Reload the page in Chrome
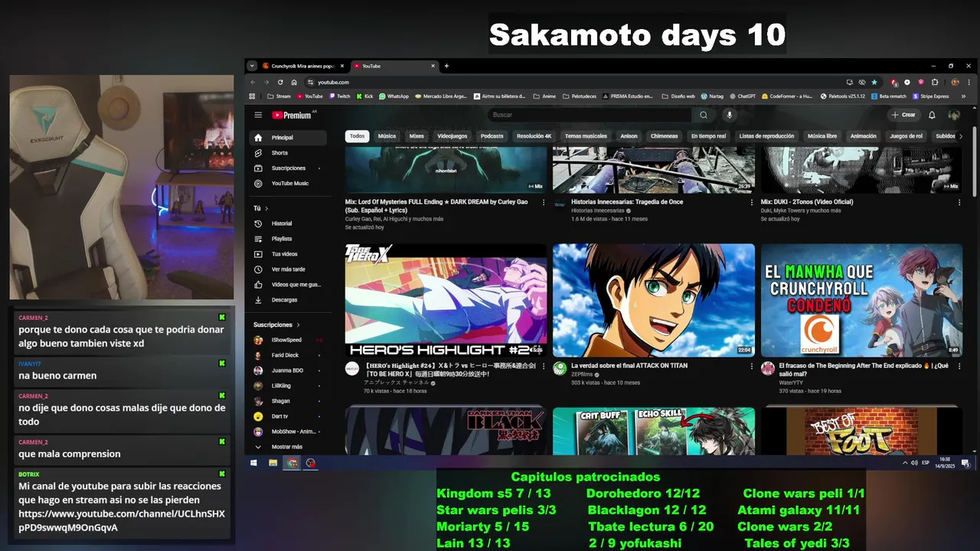Screen dimensions: 980x551 click(x=280, y=82)
